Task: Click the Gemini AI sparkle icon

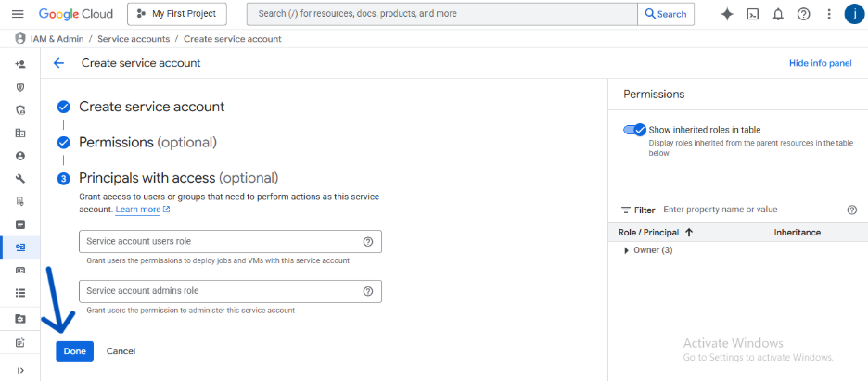Action: pyautogui.click(x=727, y=14)
